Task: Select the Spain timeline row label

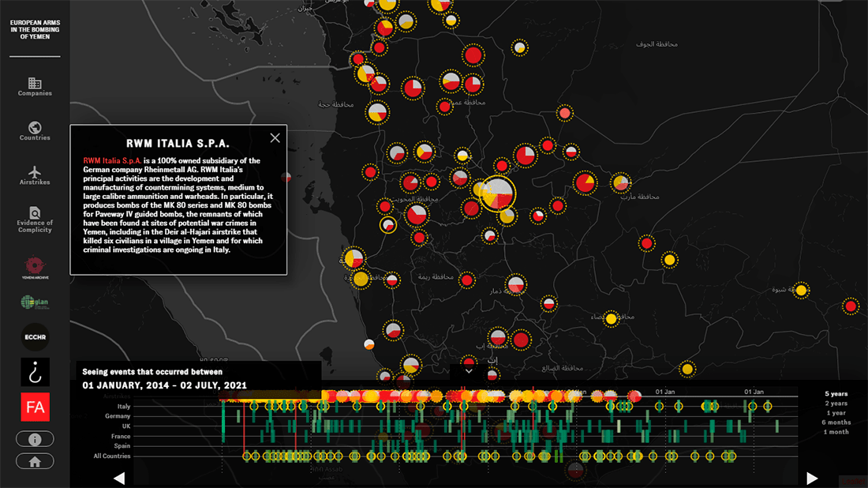Action: [122, 446]
